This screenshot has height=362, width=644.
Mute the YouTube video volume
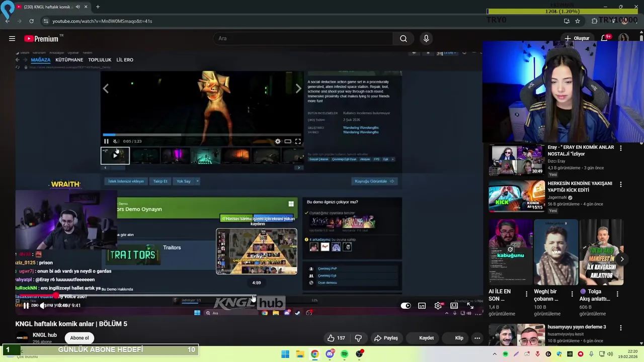[43, 305]
